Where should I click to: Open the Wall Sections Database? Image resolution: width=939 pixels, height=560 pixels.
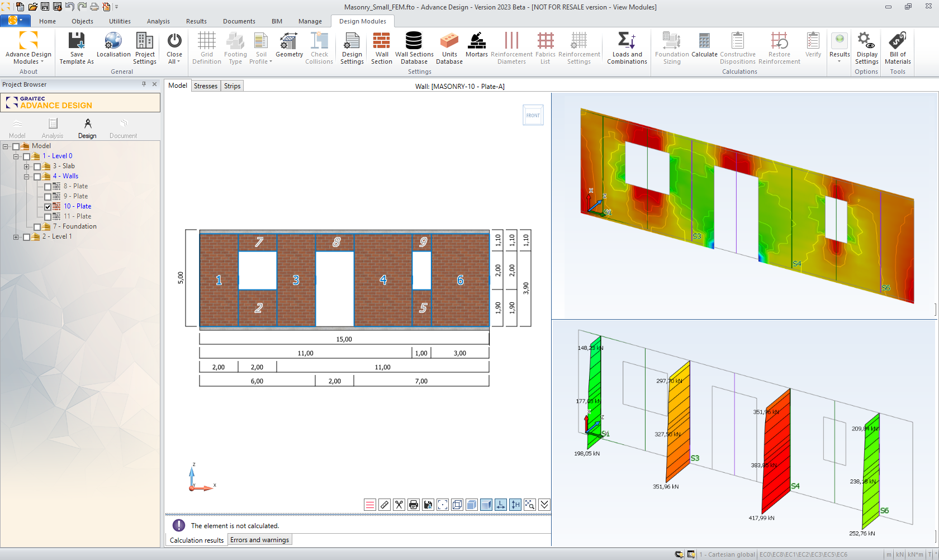point(414,48)
